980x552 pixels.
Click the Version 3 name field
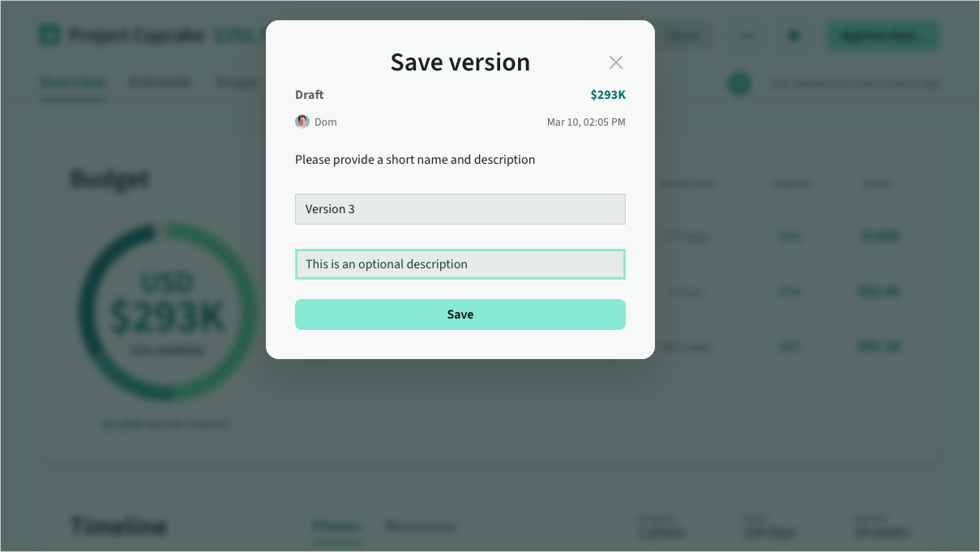(x=460, y=209)
